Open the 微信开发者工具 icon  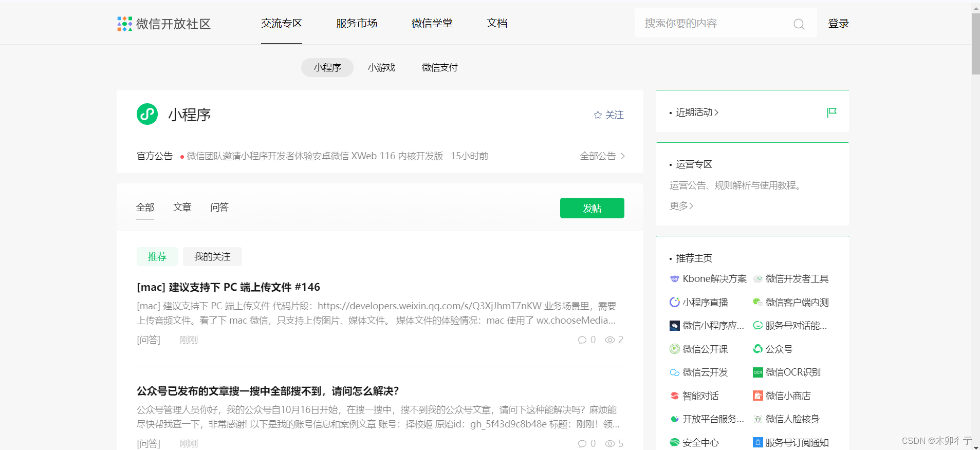[757, 279]
